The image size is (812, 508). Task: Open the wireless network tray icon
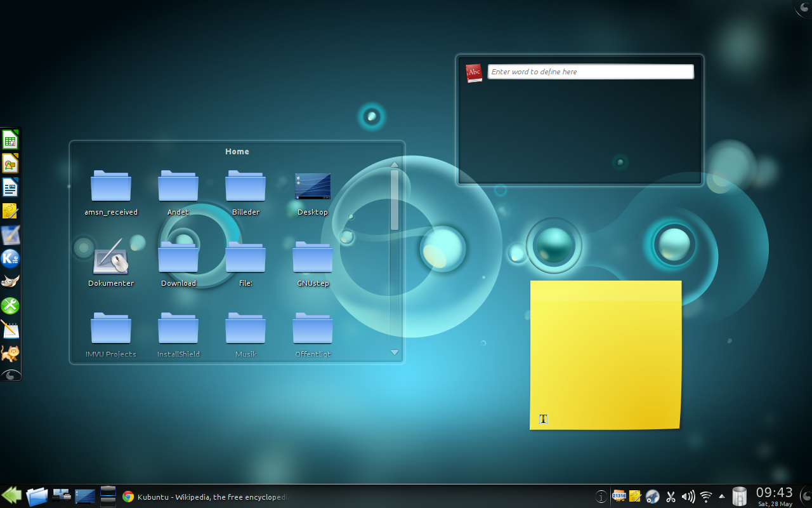pyautogui.click(x=705, y=497)
